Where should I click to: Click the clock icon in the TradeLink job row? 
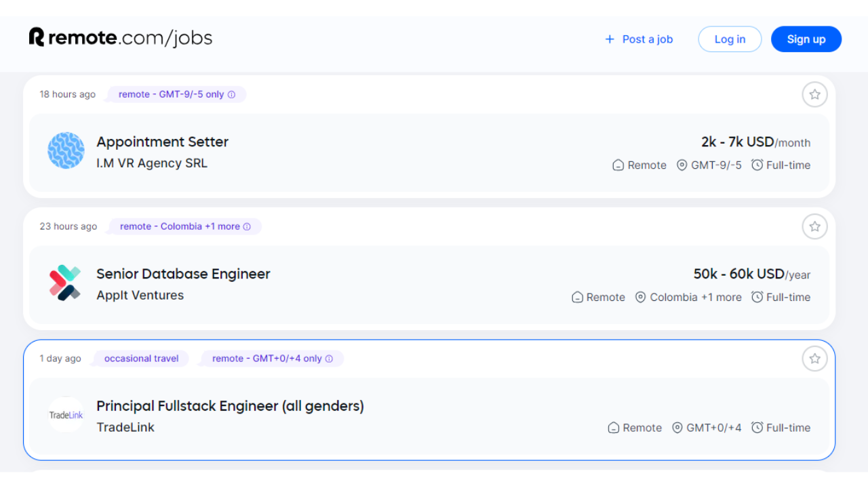click(x=757, y=428)
